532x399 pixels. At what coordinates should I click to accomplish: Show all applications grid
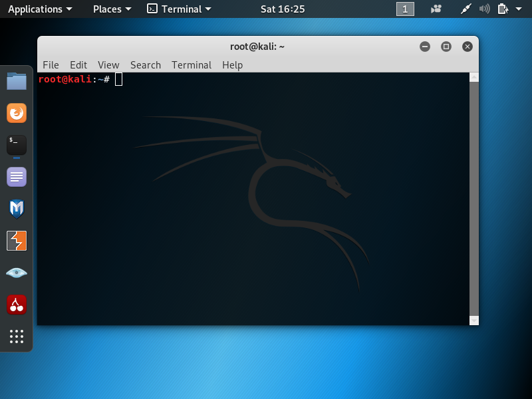click(x=16, y=336)
